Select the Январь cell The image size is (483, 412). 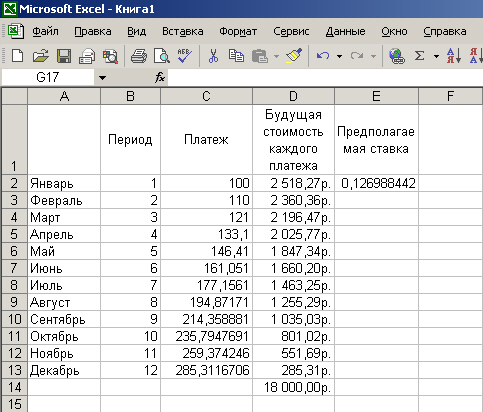64,183
